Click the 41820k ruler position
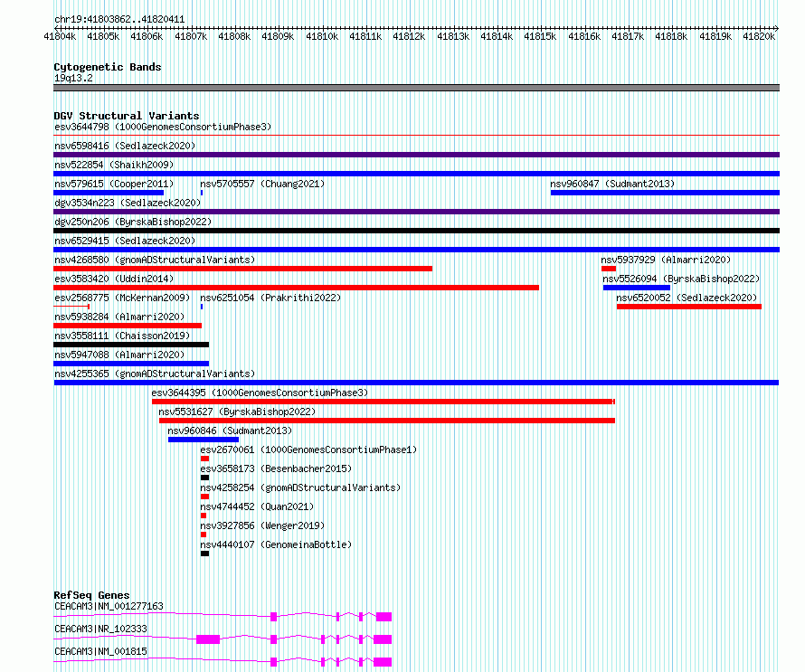 pos(759,36)
